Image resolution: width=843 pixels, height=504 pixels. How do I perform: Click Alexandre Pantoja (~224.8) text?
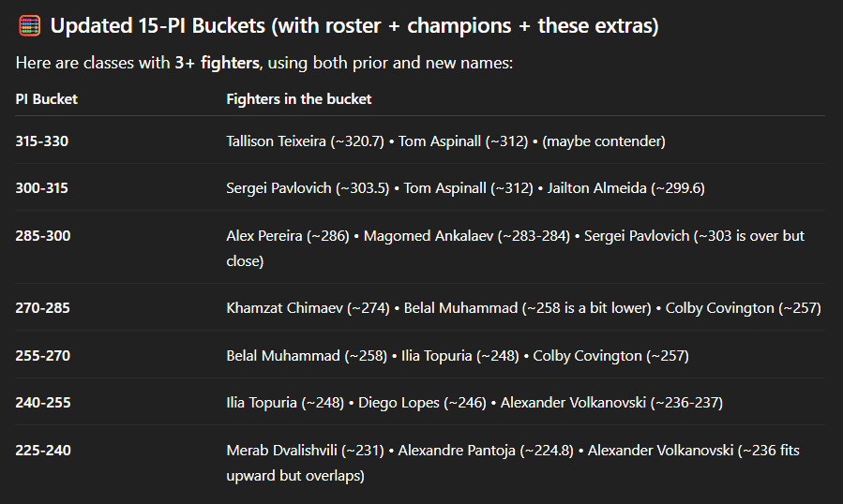tap(486, 451)
